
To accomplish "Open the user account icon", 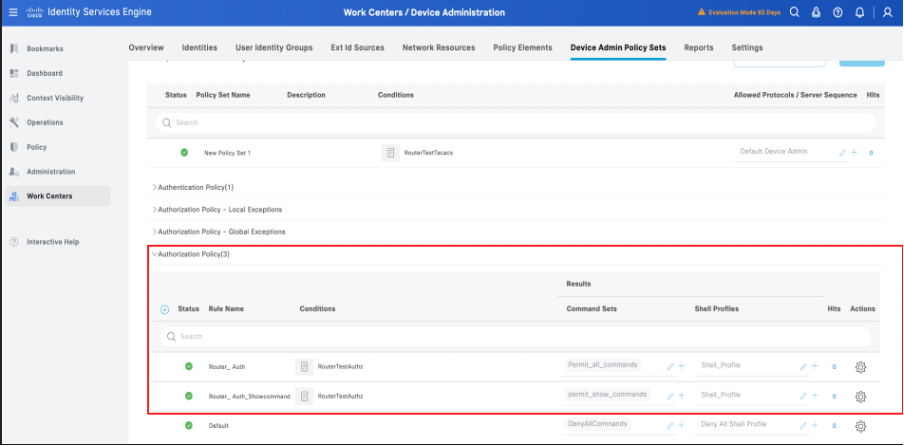I will [x=887, y=12].
